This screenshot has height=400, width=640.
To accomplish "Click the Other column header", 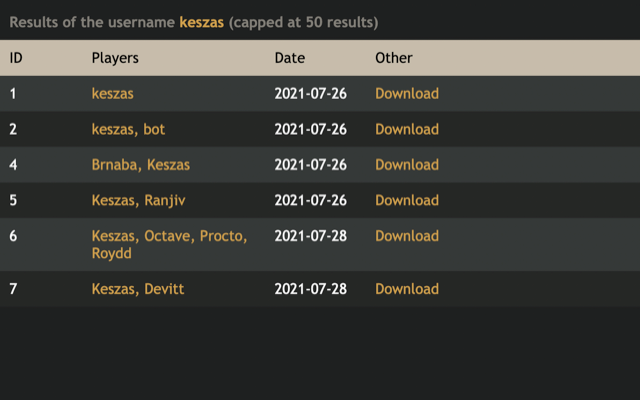I will [394, 58].
